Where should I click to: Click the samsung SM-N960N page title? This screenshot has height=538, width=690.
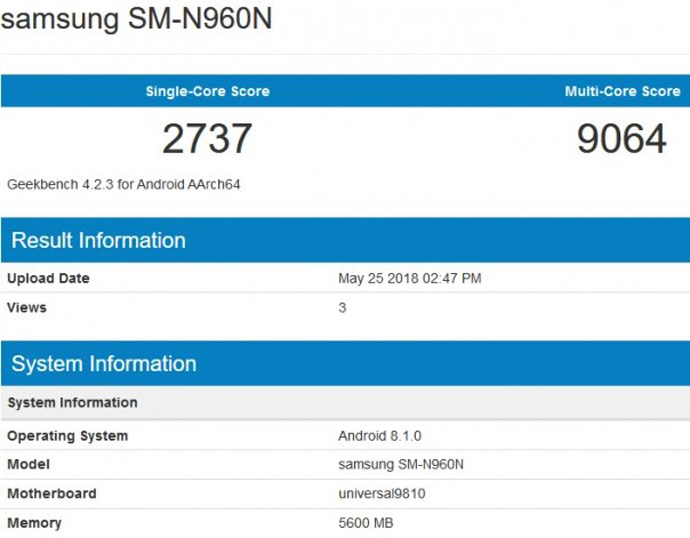pyautogui.click(x=136, y=20)
